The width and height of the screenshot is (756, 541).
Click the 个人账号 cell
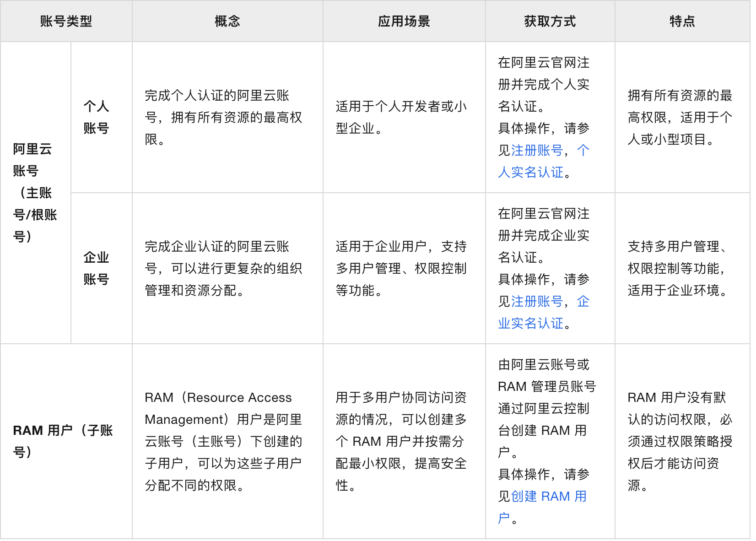pyautogui.click(x=102, y=117)
